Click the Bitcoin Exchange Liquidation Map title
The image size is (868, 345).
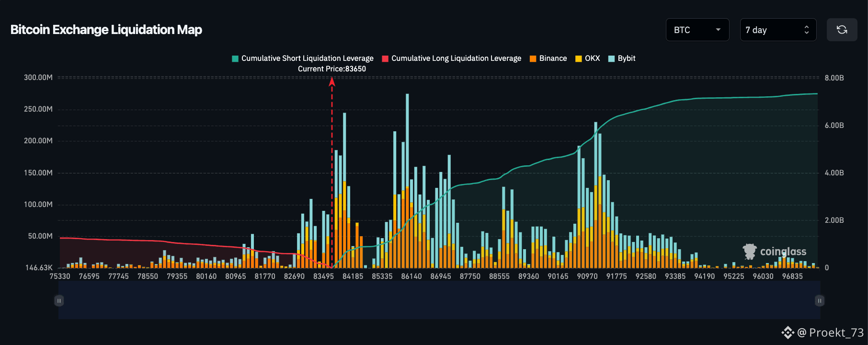[106, 30]
